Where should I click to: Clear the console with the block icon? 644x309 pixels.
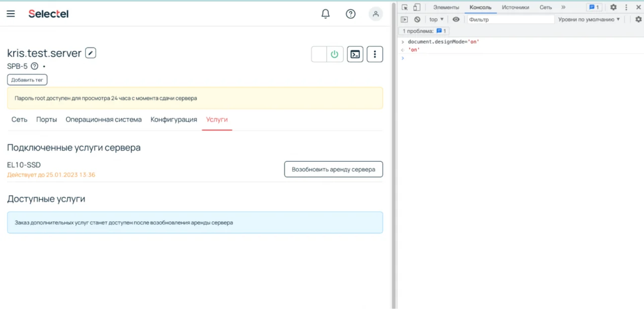pos(417,19)
